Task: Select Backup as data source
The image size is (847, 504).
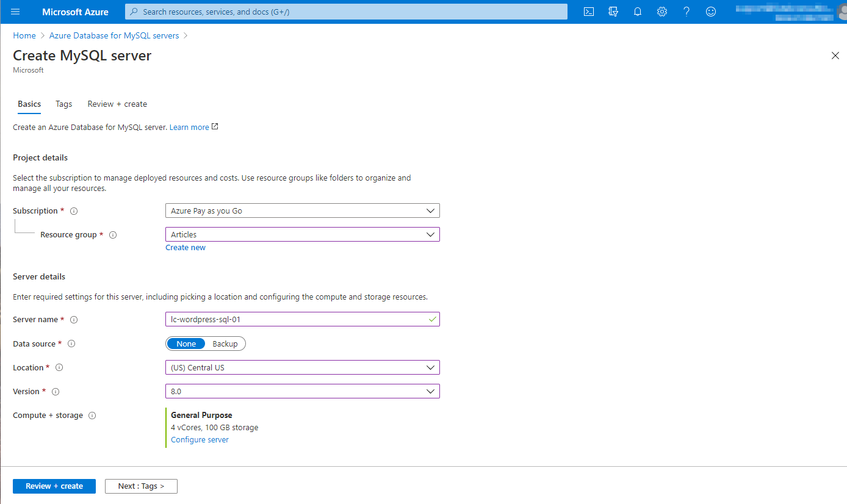Action: point(225,344)
